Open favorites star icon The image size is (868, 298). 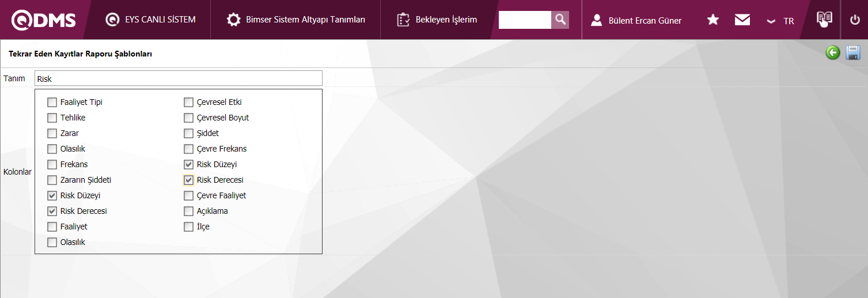[713, 20]
